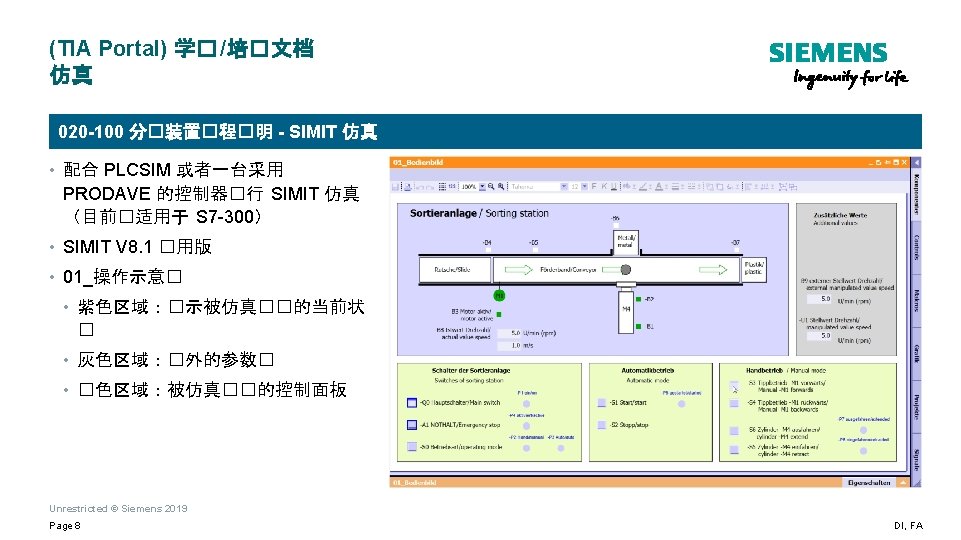Open the 100% zoom level dropdown
Image resolution: width=961 pixels, height=540 pixels.
482,186
